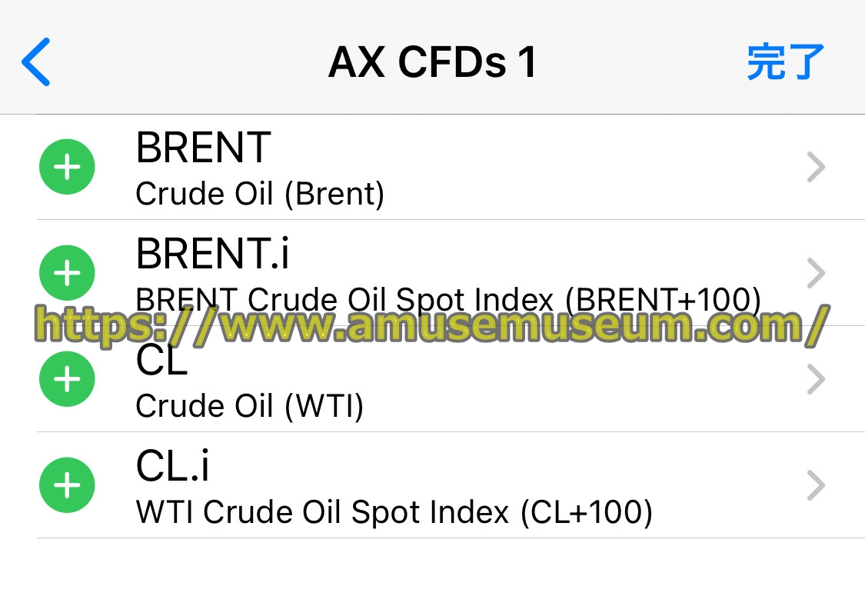Tap the AX CFDs 1 title
Viewport: 865px width, 616px height.
[x=432, y=62]
